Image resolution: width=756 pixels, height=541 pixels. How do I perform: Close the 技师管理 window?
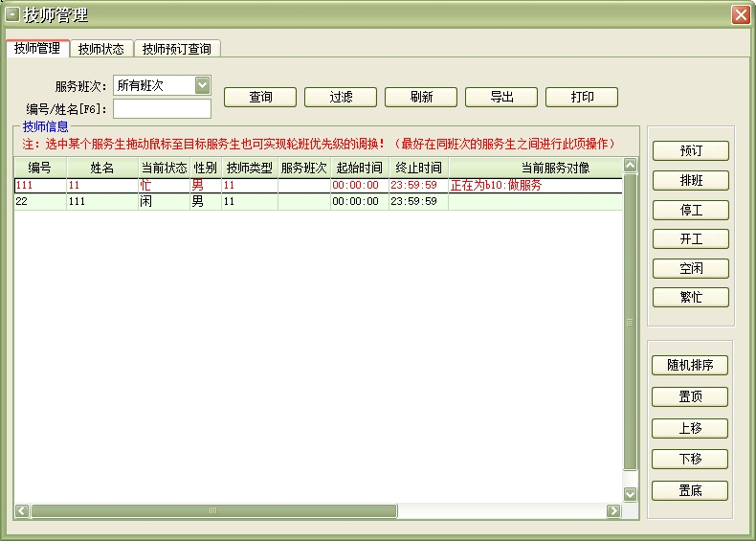(740, 14)
